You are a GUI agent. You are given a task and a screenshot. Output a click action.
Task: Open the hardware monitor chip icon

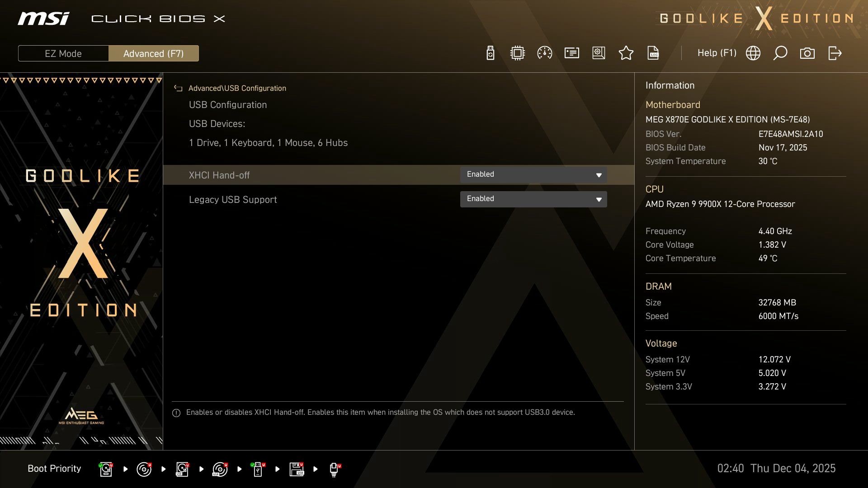(x=517, y=53)
